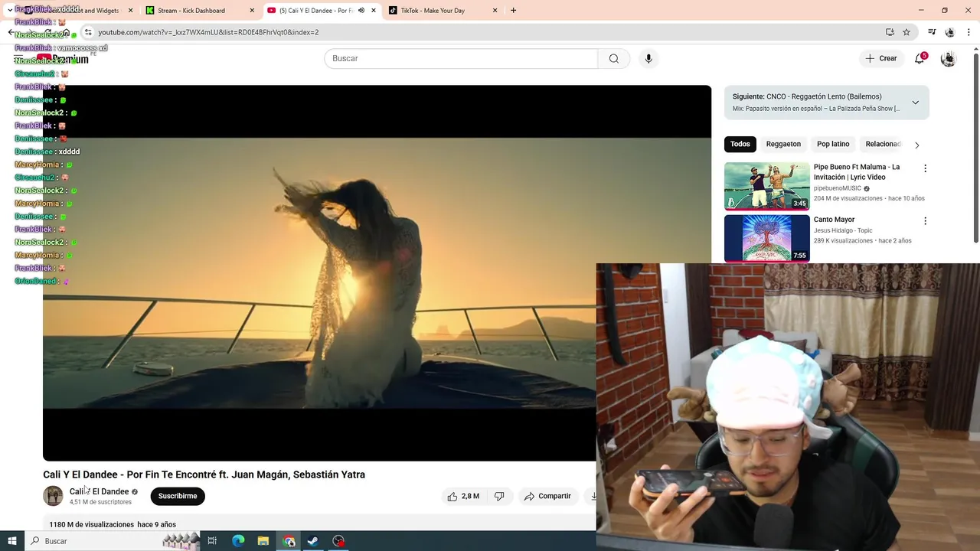980x551 pixels.
Task: Open options menu for Canto Mayor video
Action: 925,221
